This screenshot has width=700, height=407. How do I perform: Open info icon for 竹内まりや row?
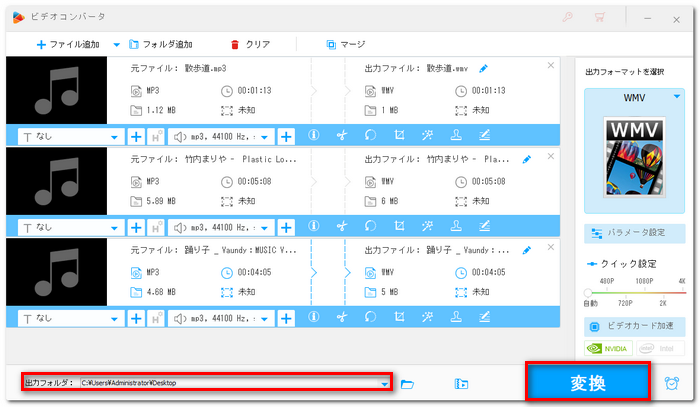coord(313,226)
